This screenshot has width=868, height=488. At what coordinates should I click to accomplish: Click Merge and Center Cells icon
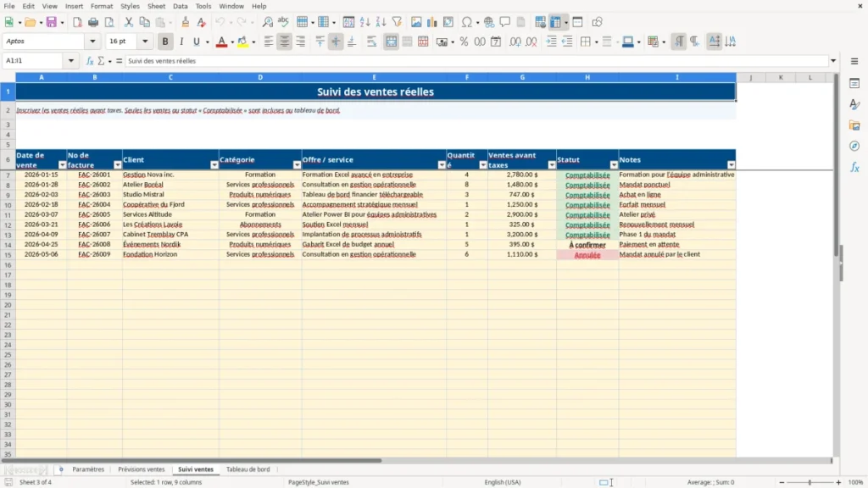coord(392,42)
